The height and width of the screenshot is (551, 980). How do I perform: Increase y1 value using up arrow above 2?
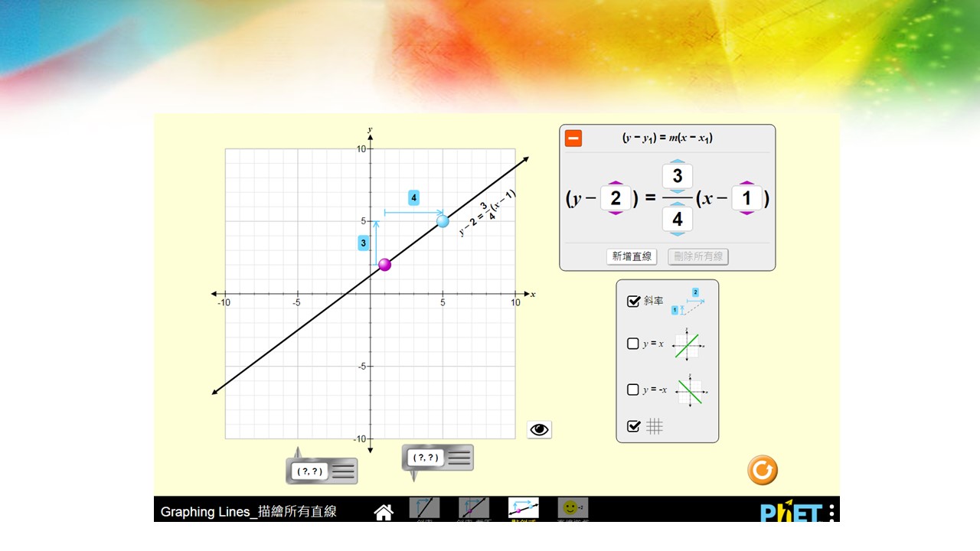[x=616, y=184]
